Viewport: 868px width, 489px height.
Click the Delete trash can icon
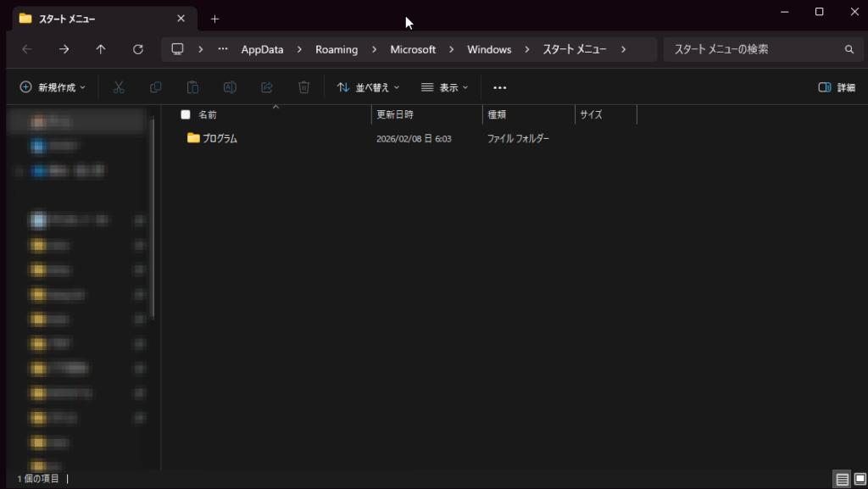coord(304,87)
